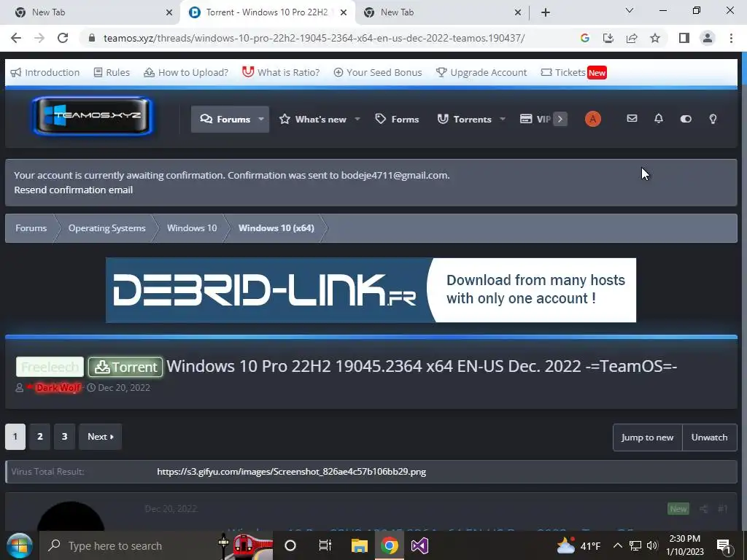The image size is (747, 560).
Task: Open the Upgrade Account link
Action: [x=481, y=72]
